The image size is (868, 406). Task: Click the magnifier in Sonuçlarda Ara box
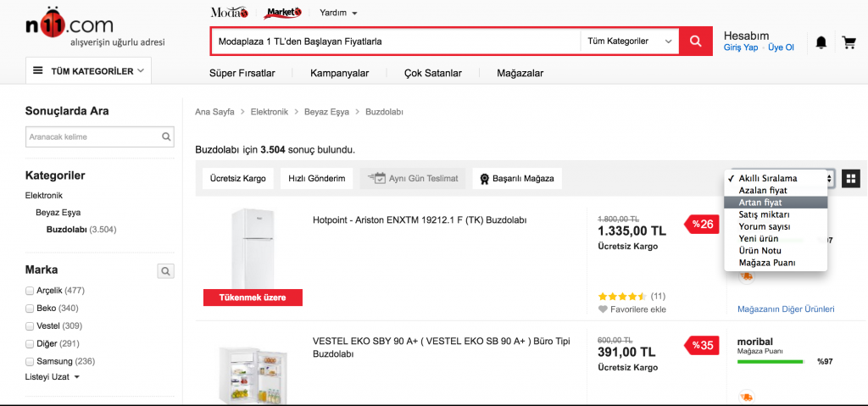[165, 136]
